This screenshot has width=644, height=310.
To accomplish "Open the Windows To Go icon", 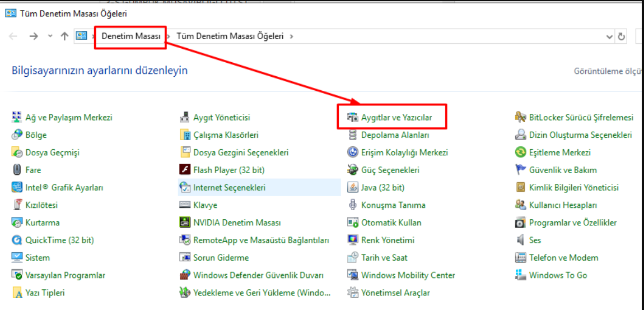I will click(521, 275).
